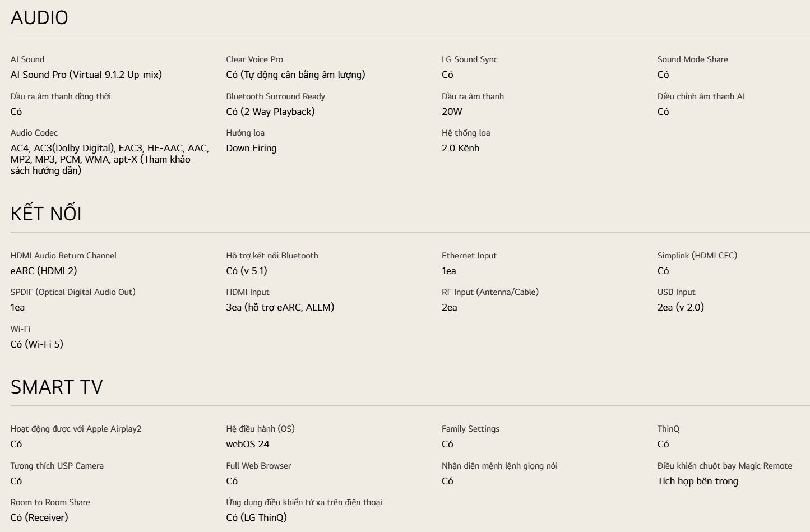
Task: Click the Bluetooth Surround Ready label
Action: pos(275,96)
